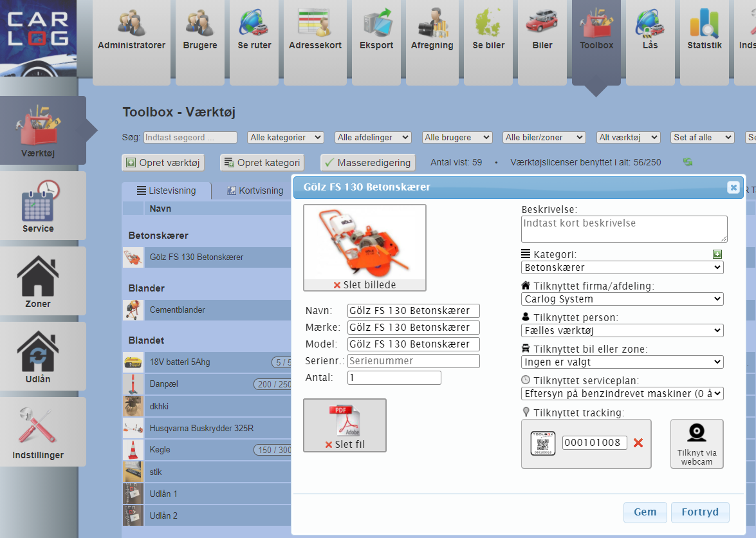Viewport: 756px width, 538px height.
Task: Click the concrete cutter product image
Action: point(365,242)
